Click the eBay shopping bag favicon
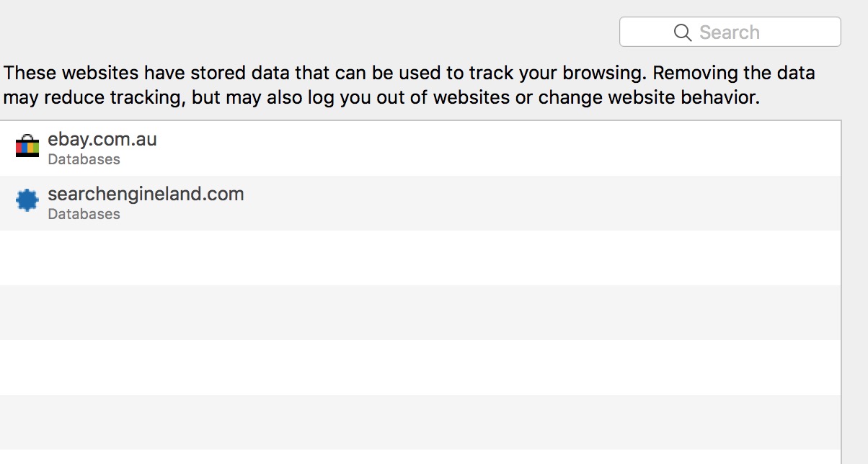The width and height of the screenshot is (868, 464). pyautogui.click(x=27, y=146)
